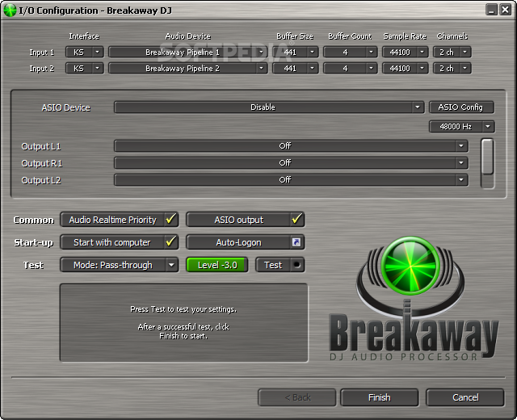Viewport: 517px width, 420px height.
Task: Click the Finish button
Action: pyautogui.click(x=379, y=397)
